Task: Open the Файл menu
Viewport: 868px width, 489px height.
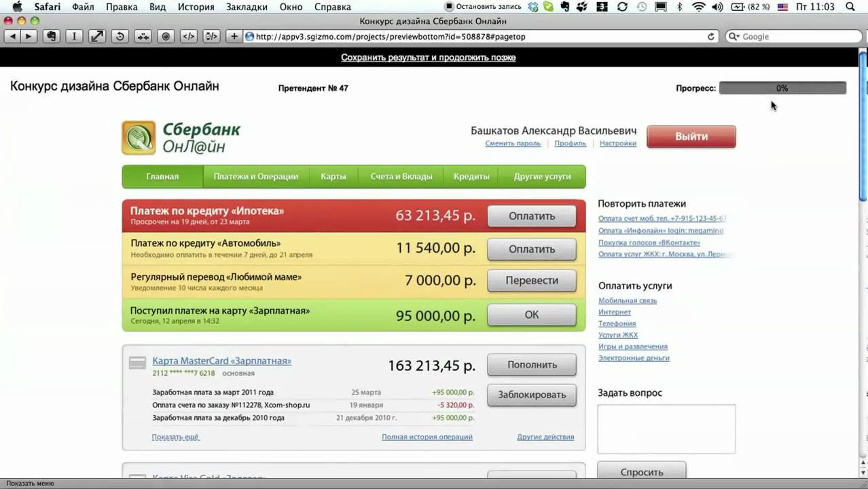Action: point(83,7)
